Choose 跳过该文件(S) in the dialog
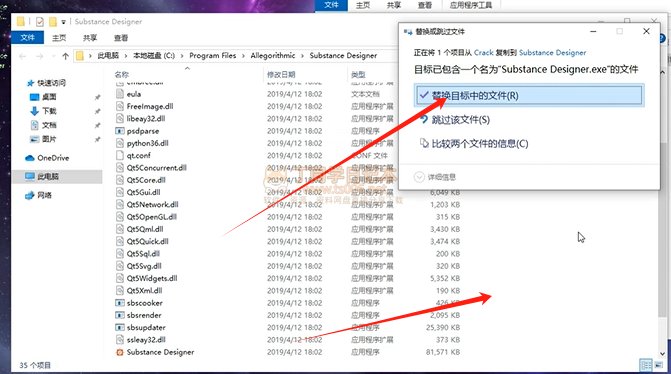671x374 pixels. coord(460,120)
